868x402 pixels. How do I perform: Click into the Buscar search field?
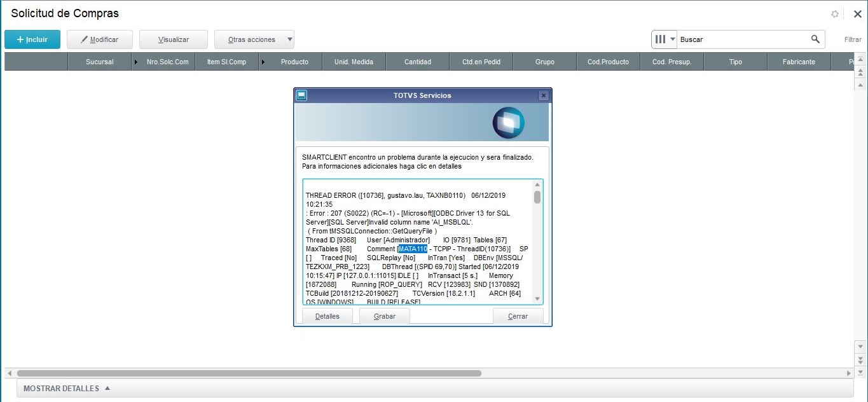(x=743, y=39)
